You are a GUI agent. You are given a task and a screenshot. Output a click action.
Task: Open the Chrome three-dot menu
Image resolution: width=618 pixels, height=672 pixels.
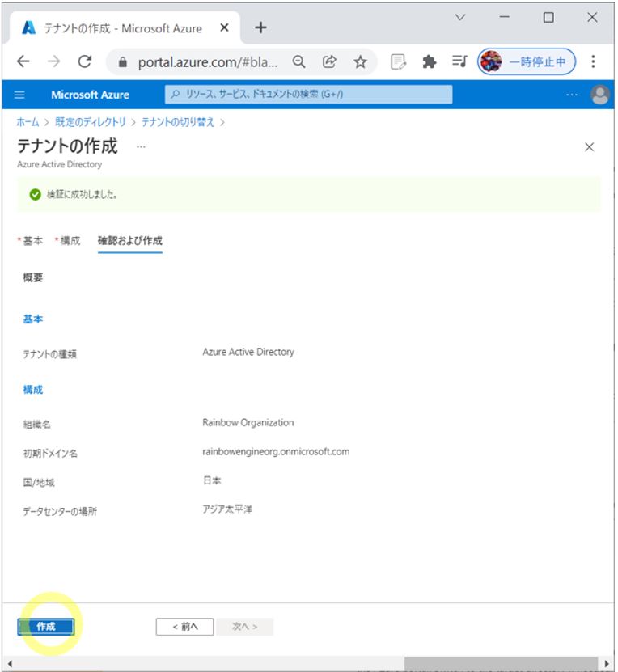593,61
